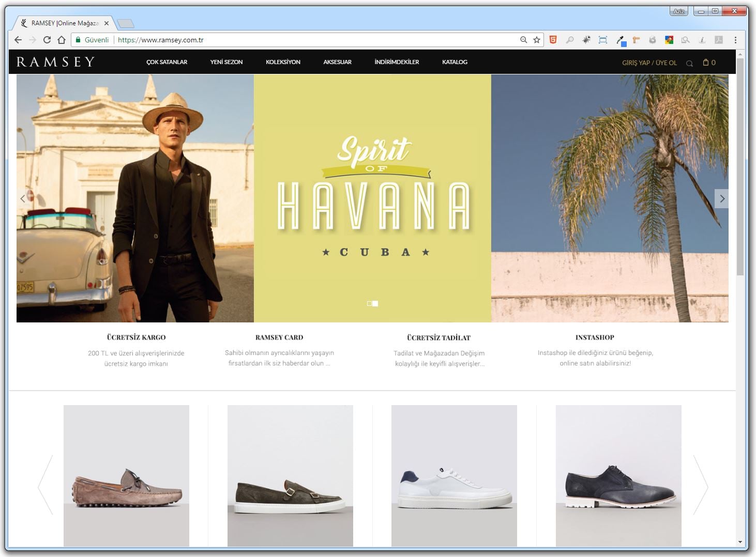Show previous banner with left arrow

(x=23, y=199)
